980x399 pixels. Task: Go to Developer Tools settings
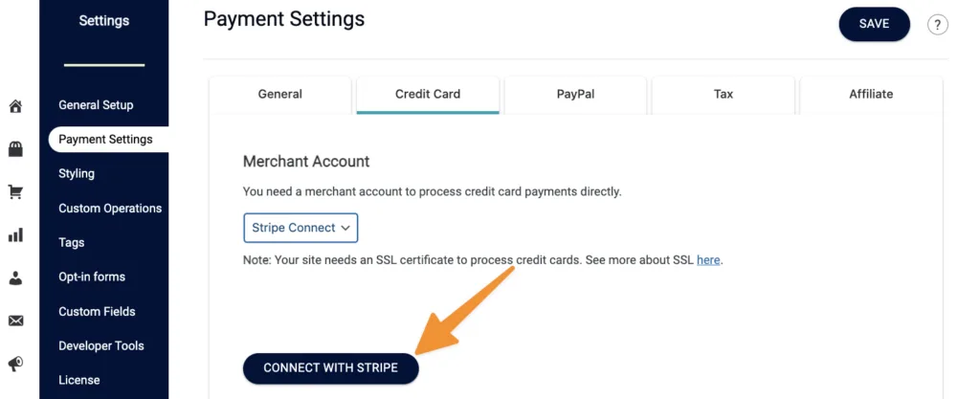coord(100,346)
